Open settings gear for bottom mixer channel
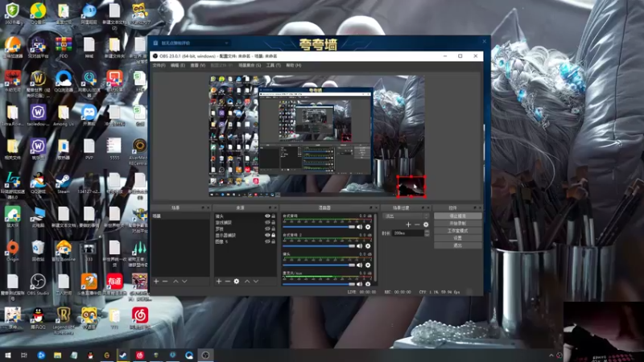Image resolution: width=644 pixels, height=362 pixels. coord(368,284)
